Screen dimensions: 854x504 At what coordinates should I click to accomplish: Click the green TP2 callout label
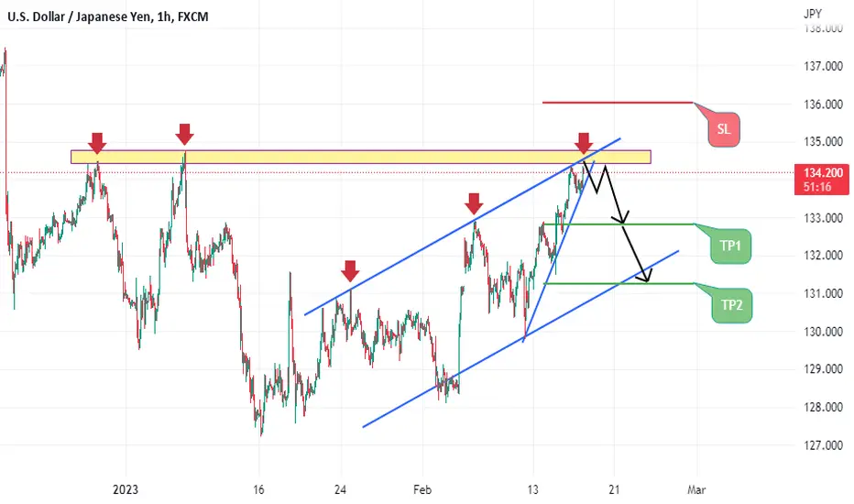point(731,305)
